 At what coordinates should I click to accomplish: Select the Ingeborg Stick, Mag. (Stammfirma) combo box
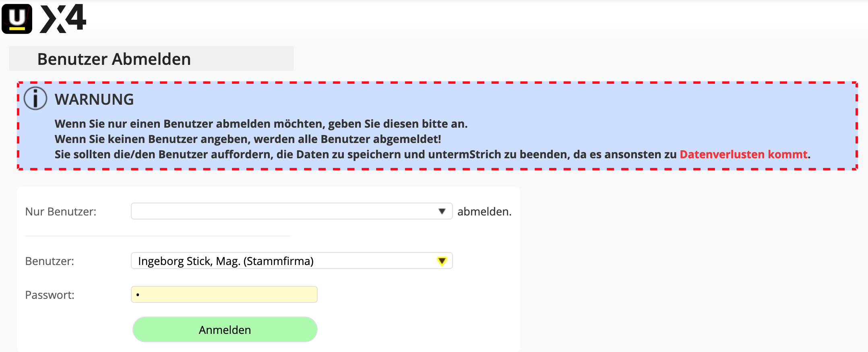pyautogui.click(x=282, y=261)
